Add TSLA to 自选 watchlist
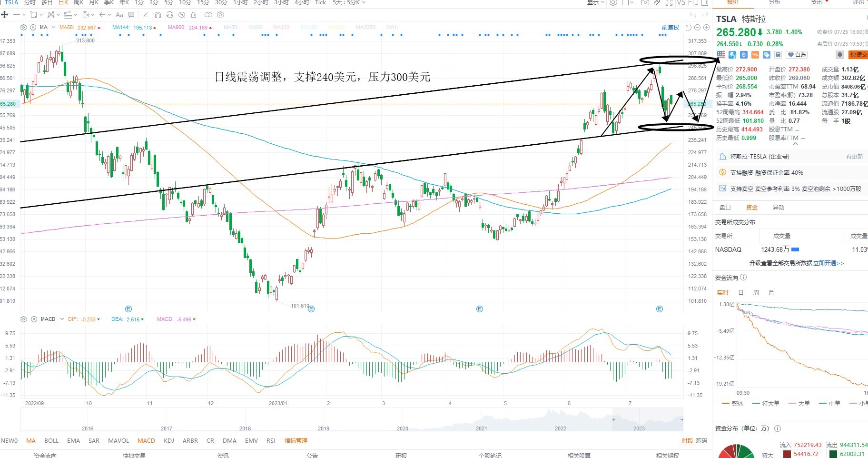This screenshot has height=458, width=868. [x=797, y=55]
